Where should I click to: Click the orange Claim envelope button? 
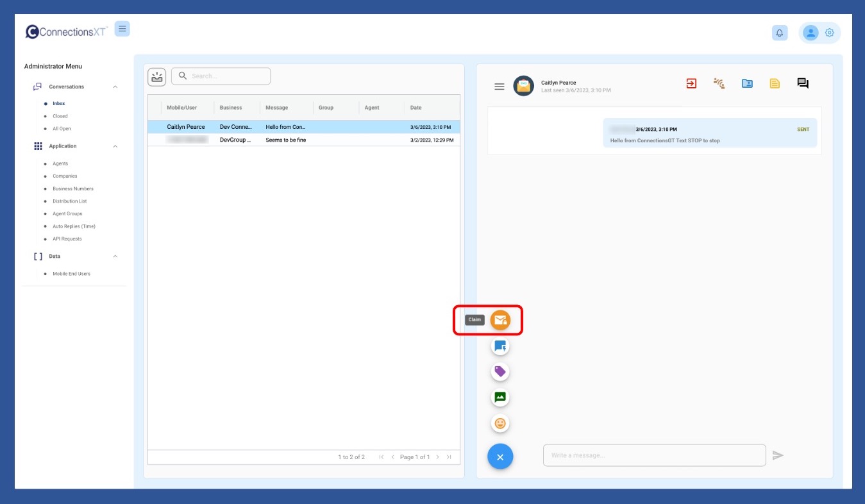click(x=500, y=320)
